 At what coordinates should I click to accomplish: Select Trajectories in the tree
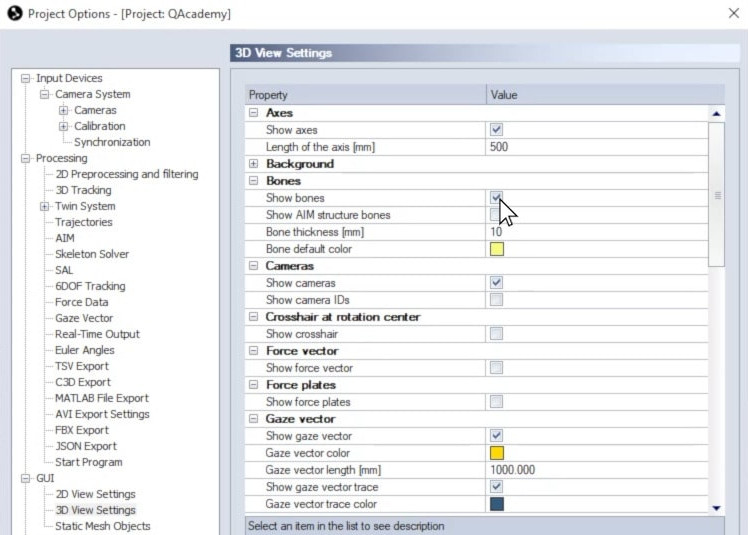tap(83, 222)
